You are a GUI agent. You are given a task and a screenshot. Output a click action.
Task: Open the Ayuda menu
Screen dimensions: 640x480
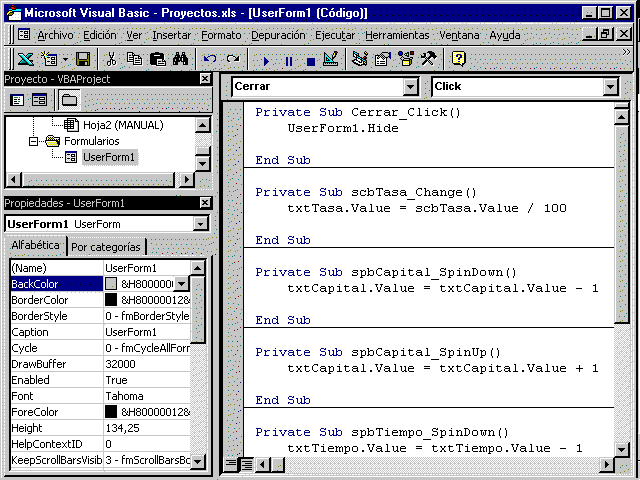[x=505, y=36]
